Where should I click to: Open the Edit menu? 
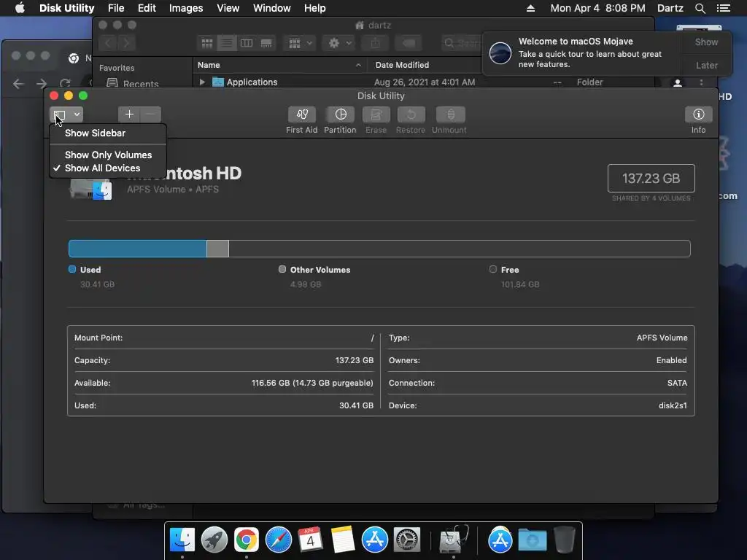click(147, 8)
